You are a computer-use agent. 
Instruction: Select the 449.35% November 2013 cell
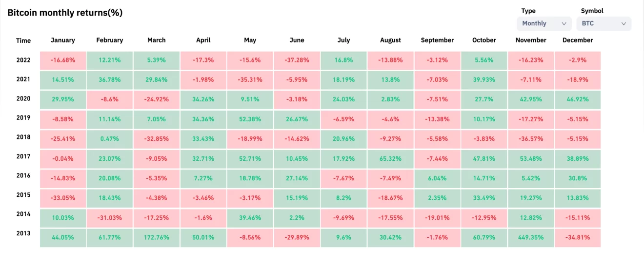(531, 238)
